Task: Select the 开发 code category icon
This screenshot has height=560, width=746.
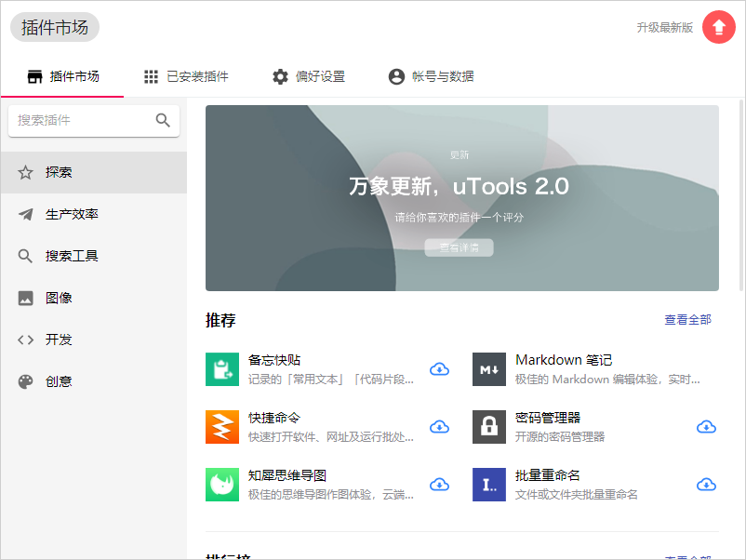Action: pos(26,340)
